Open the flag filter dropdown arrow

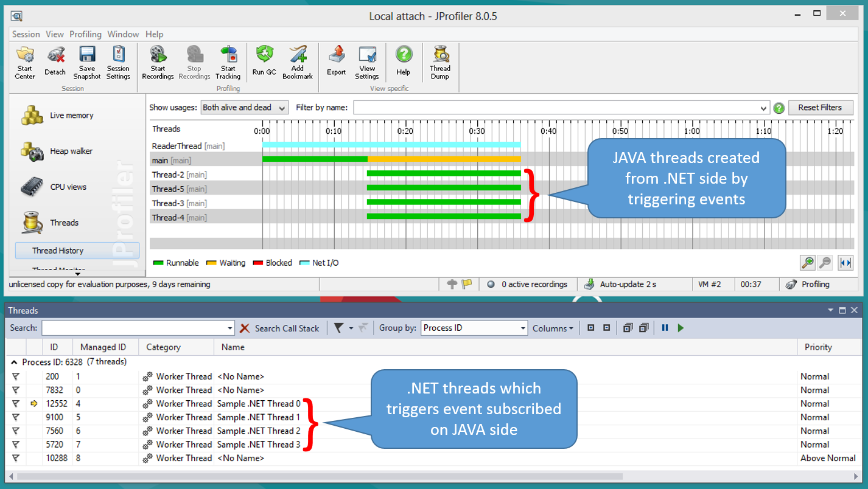351,328
